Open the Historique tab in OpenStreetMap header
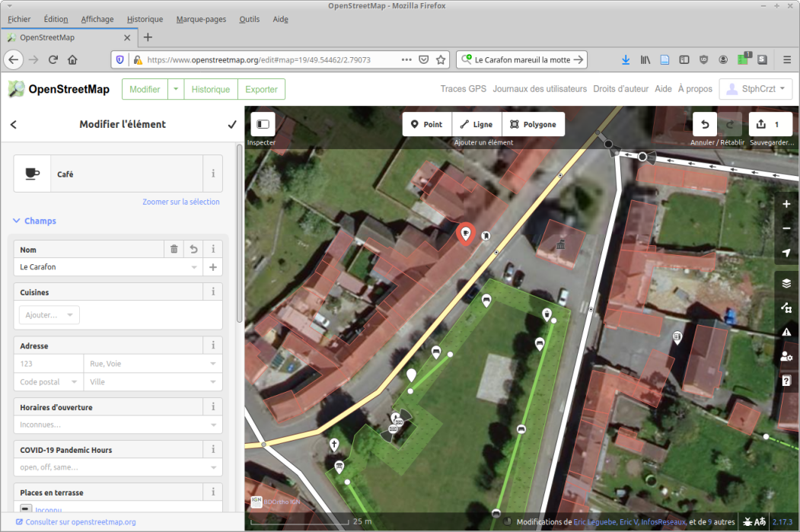The height and width of the screenshot is (532, 800). tap(211, 89)
